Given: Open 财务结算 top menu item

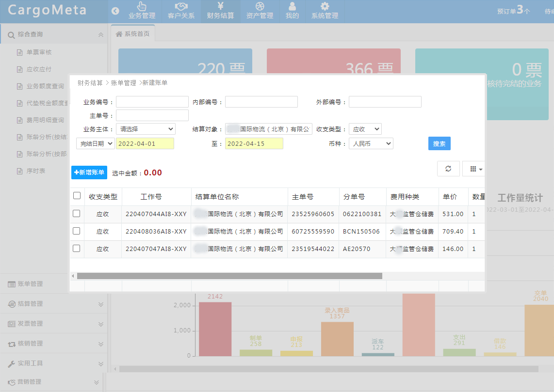Looking at the screenshot, I should click(x=220, y=11).
